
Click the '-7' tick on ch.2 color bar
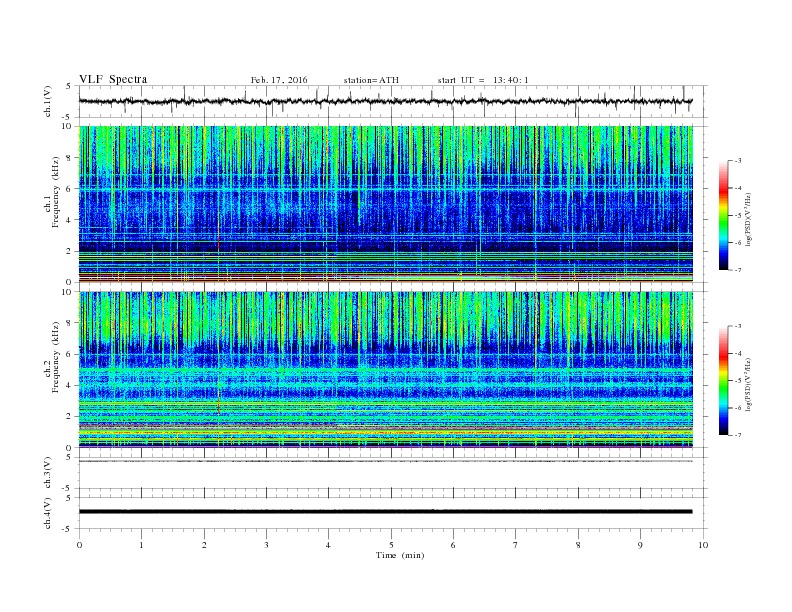(737, 435)
